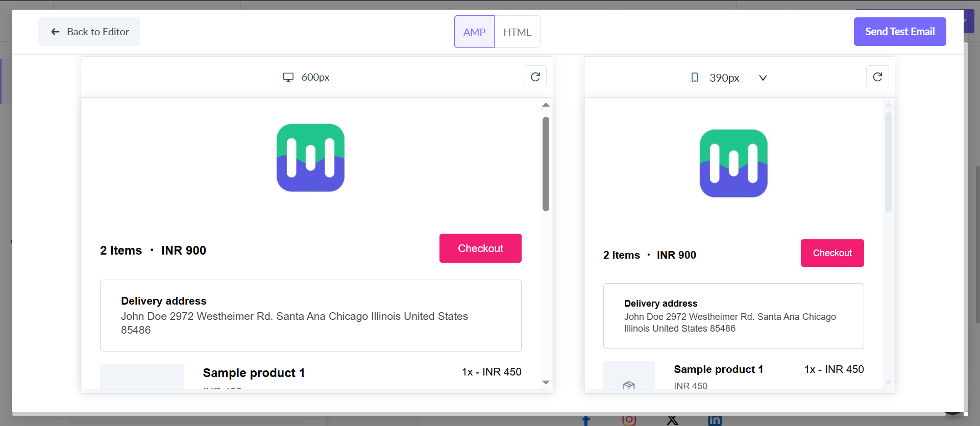Click '1x - INR 450' in desktop preview
Screen dimensions: 980x426
click(x=492, y=372)
